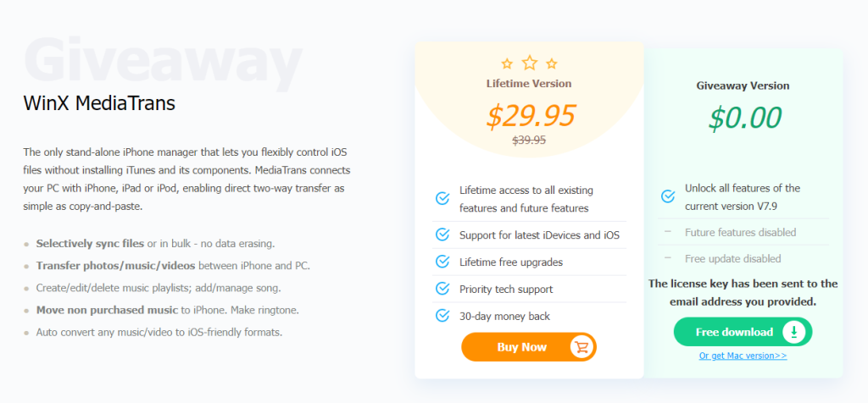Click the dash icon beside Future features disabled
Screen dimensions: 868x403
point(668,231)
